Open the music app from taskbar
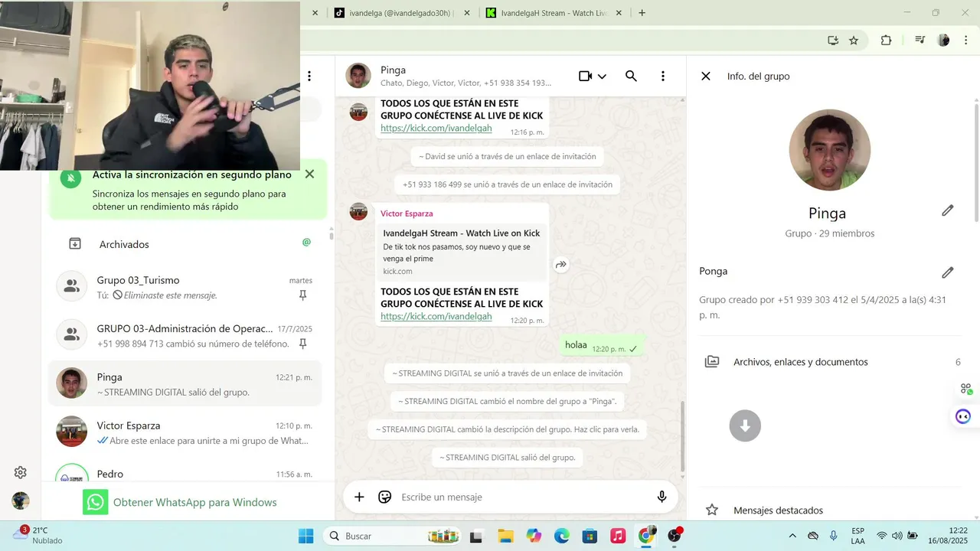 coord(618,536)
